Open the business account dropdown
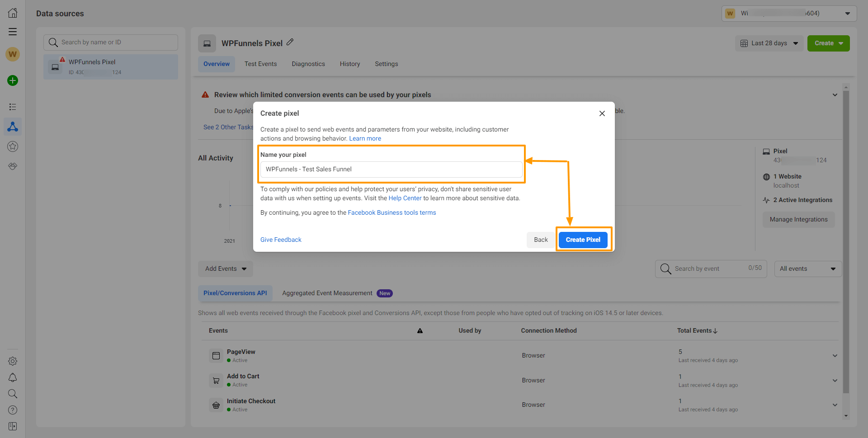868x438 pixels. (789, 14)
